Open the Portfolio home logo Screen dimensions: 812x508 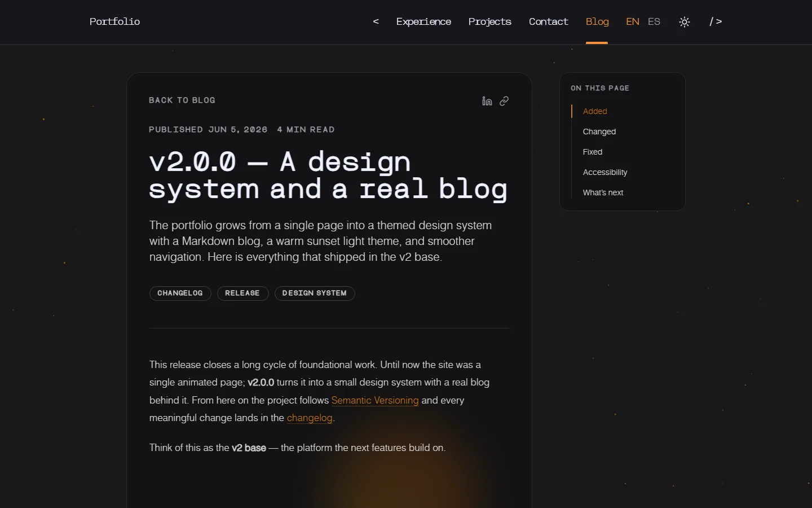tap(114, 21)
